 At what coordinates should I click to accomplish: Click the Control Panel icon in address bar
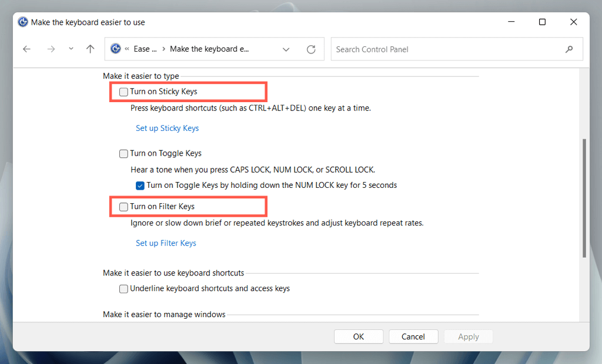pyautogui.click(x=116, y=49)
